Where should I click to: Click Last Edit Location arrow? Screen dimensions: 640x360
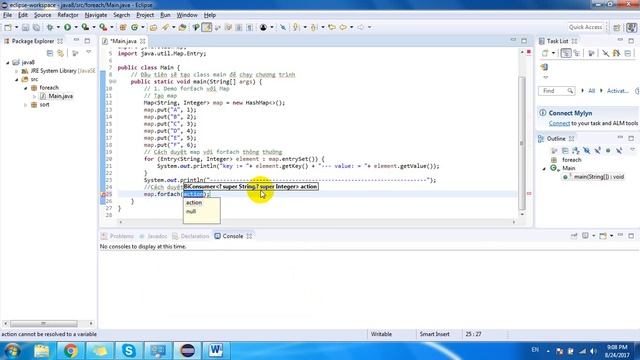point(332,27)
